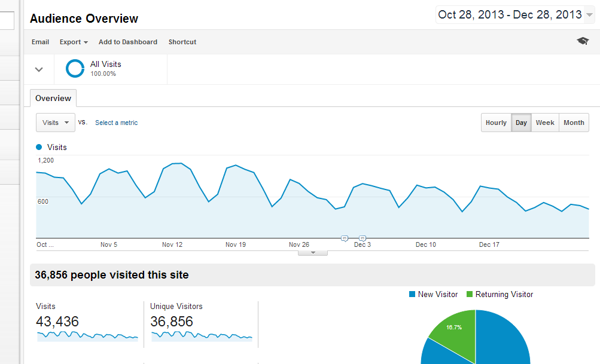The height and width of the screenshot is (364, 600).
Task: Click the Shortcut button
Action: click(x=182, y=42)
